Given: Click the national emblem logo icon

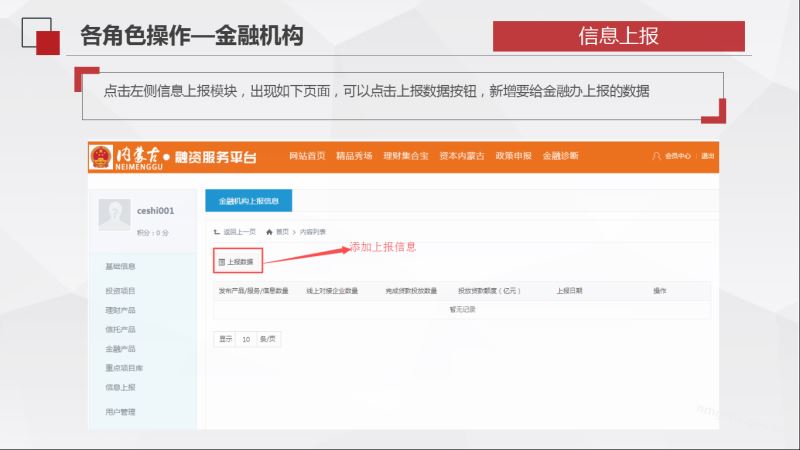Looking at the screenshot, I should [x=101, y=156].
